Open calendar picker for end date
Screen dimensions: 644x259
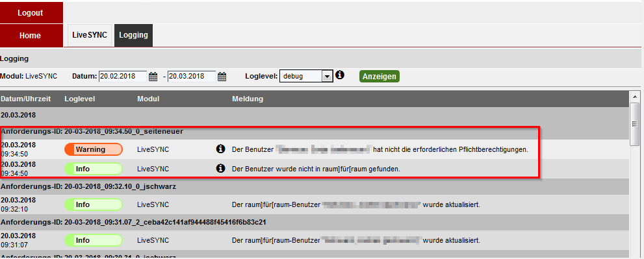pos(222,77)
